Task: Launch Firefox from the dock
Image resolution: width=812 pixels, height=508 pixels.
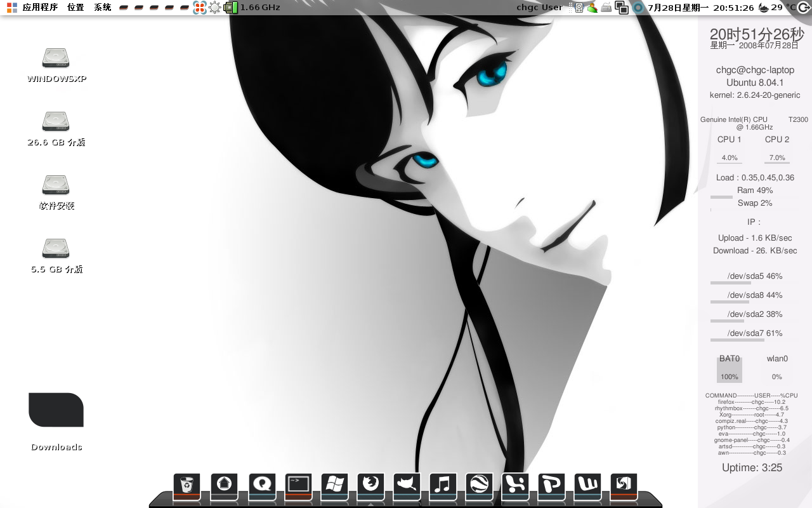Action: point(370,486)
